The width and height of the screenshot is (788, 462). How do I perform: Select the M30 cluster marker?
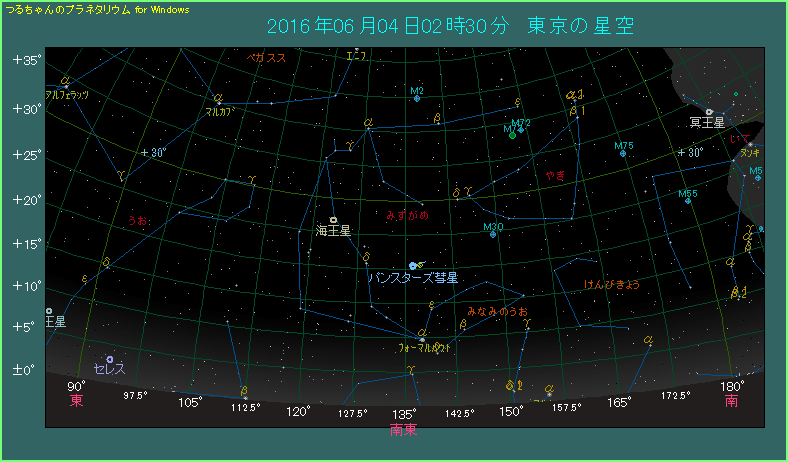493,235
